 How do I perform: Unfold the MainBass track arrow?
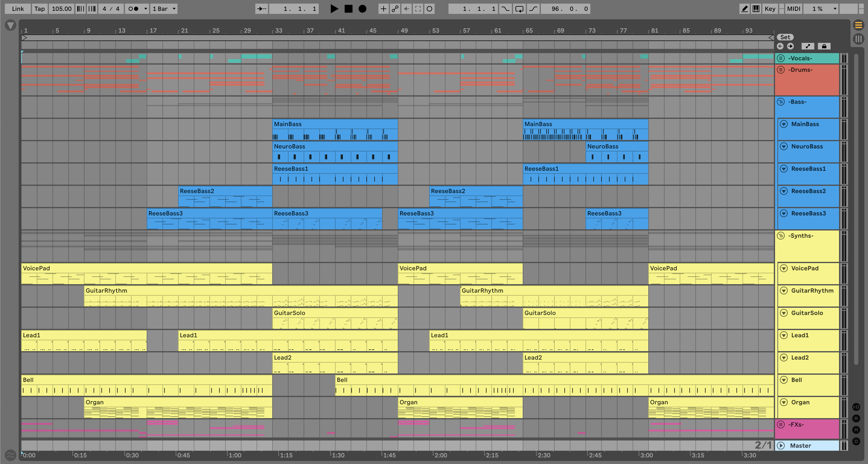[x=784, y=124]
